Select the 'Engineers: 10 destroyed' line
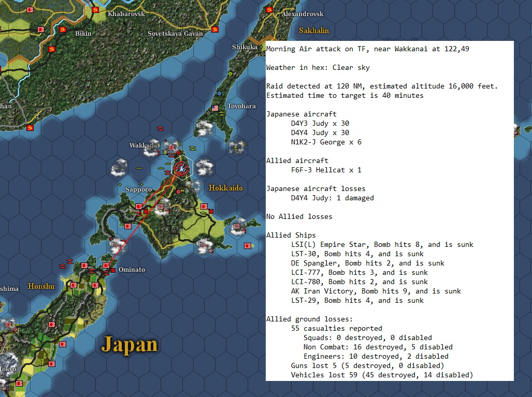Viewport: 532px width, 397px height. [x=376, y=356]
